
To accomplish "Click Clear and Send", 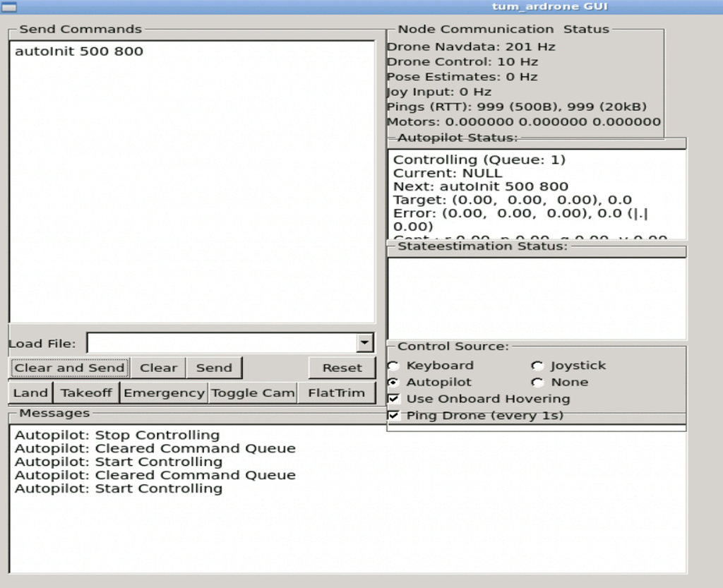I will pyautogui.click(x=68, y=367).
